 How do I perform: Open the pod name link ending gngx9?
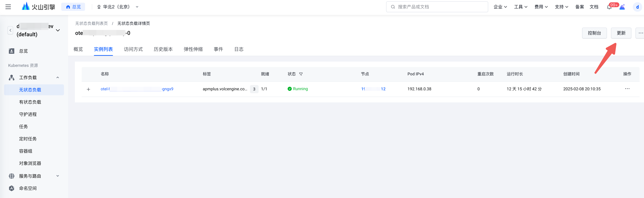tap(137, 89)
